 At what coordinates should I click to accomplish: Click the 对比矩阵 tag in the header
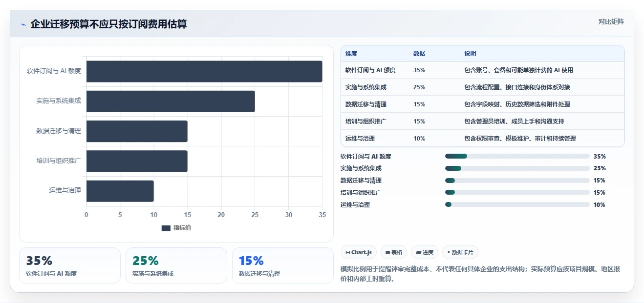(x=611, y=21)
